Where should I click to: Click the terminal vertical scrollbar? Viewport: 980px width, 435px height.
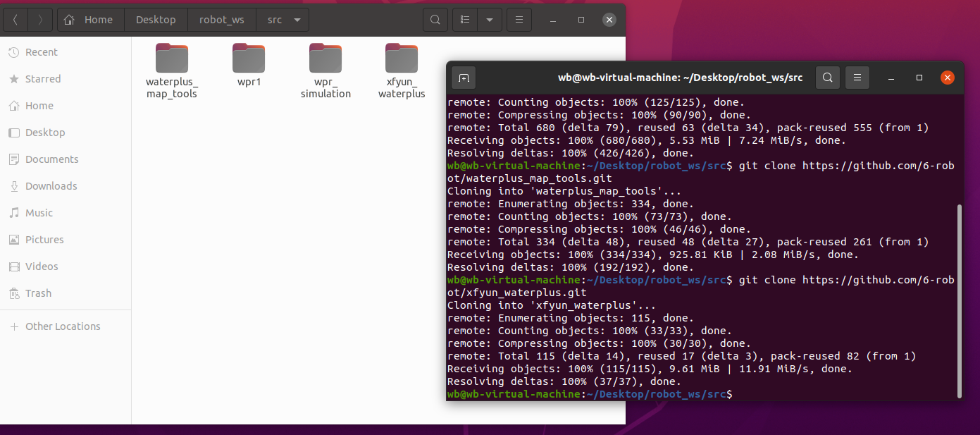(x=959, y=301)
